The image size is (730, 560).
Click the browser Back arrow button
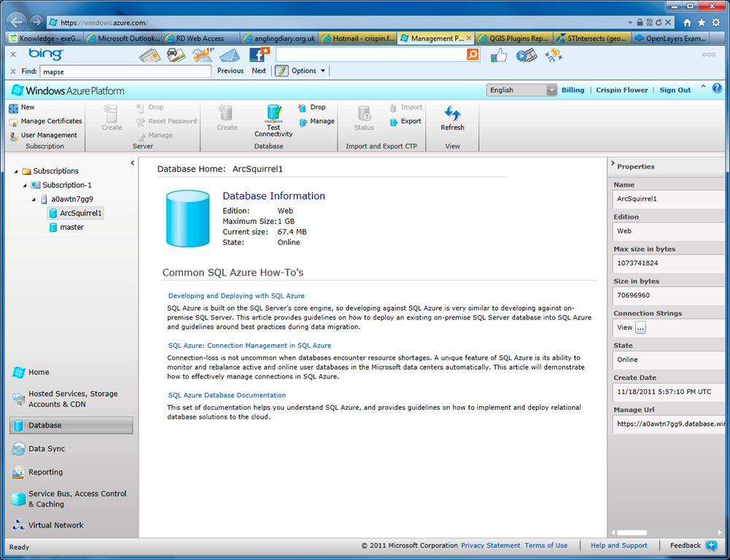pos(16,22)
